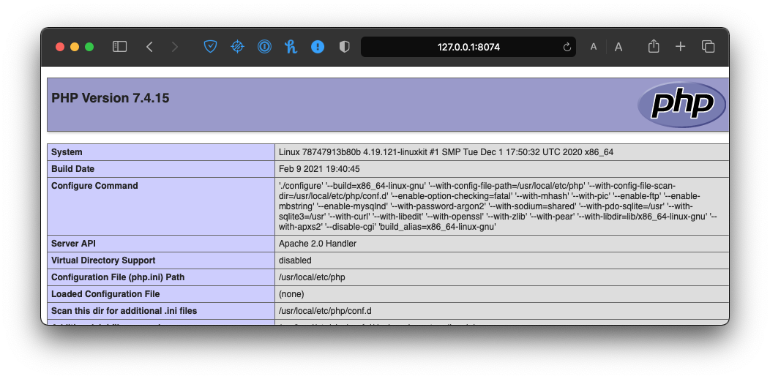Close the Safari window
This screenshot has width=770, height=379.
(60, 47)
